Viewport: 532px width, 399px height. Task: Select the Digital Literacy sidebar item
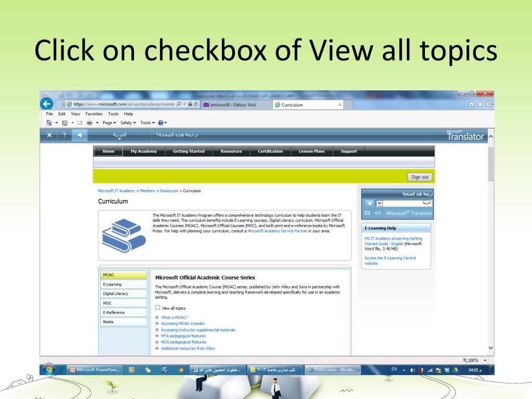pyautogui.click(x=124, y=294)
